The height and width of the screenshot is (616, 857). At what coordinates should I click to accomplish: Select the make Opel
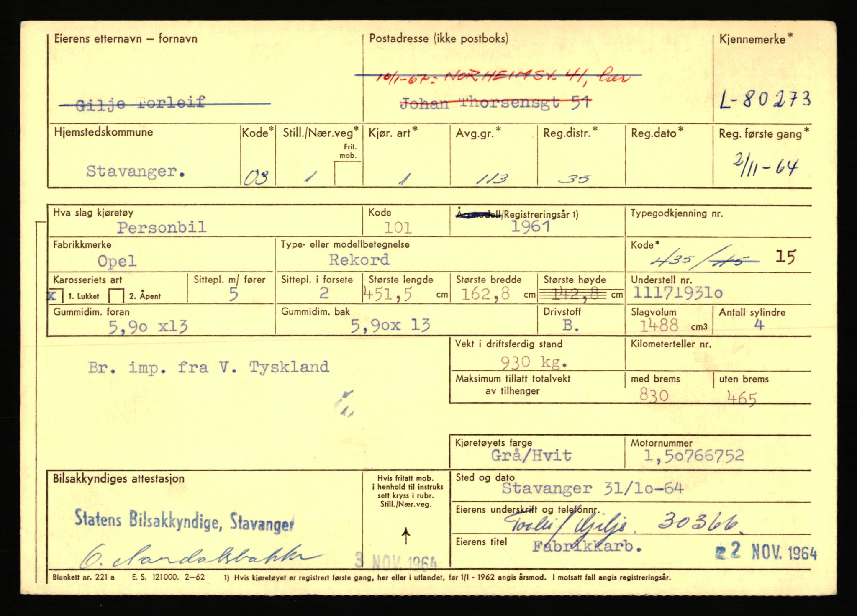(x=117, y=261)
